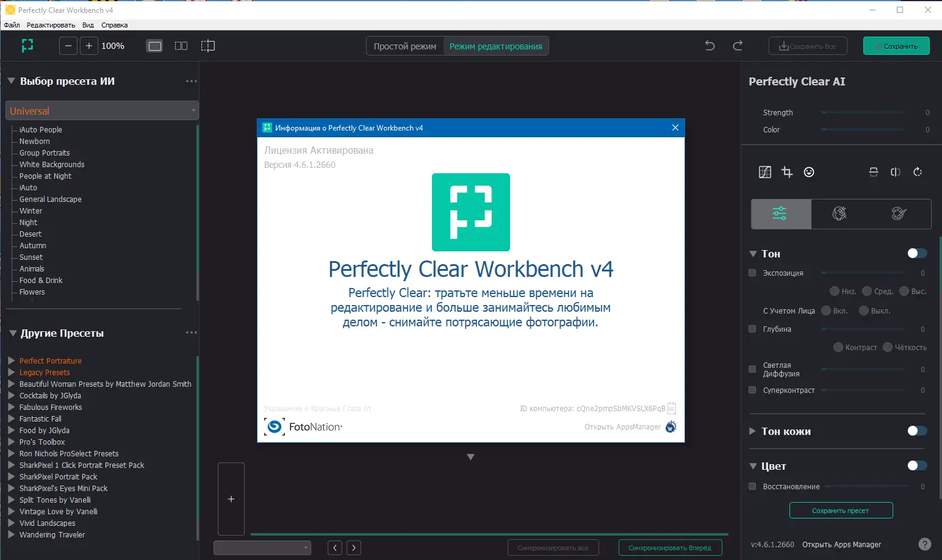Open the Другие Пресеты options menu
Viewport: 942px width, 560px height.
[192, 332]
